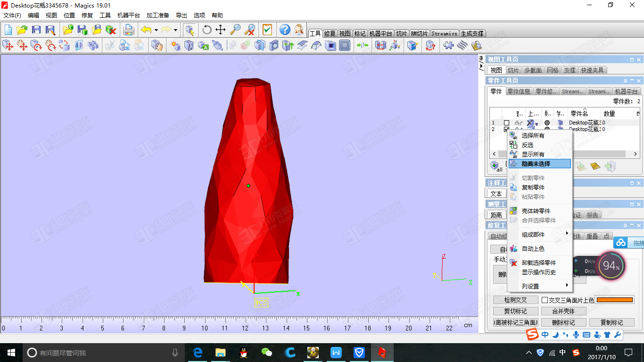The image size is (644, 362).
Task: Open File Explorer from the taskbar
Action: point(221,352)
